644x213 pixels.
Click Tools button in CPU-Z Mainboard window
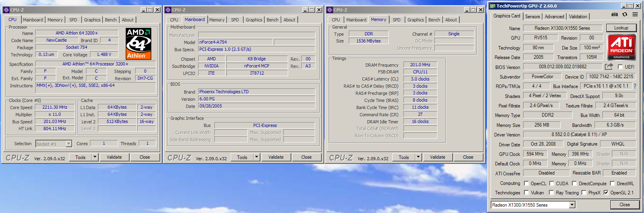(242, 157)
